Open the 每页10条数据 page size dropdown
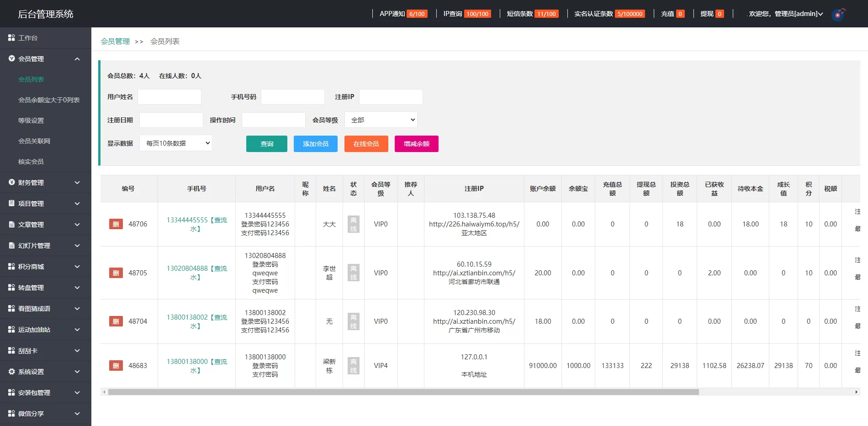Screen dimensions: 868x426 tap(176, 143)
